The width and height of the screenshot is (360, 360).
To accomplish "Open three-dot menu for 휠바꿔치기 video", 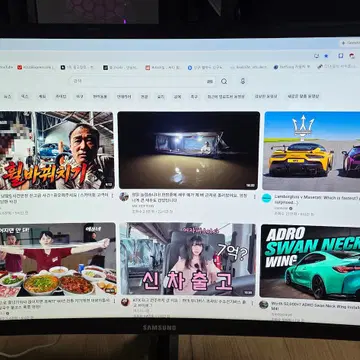I will [112, 196].
